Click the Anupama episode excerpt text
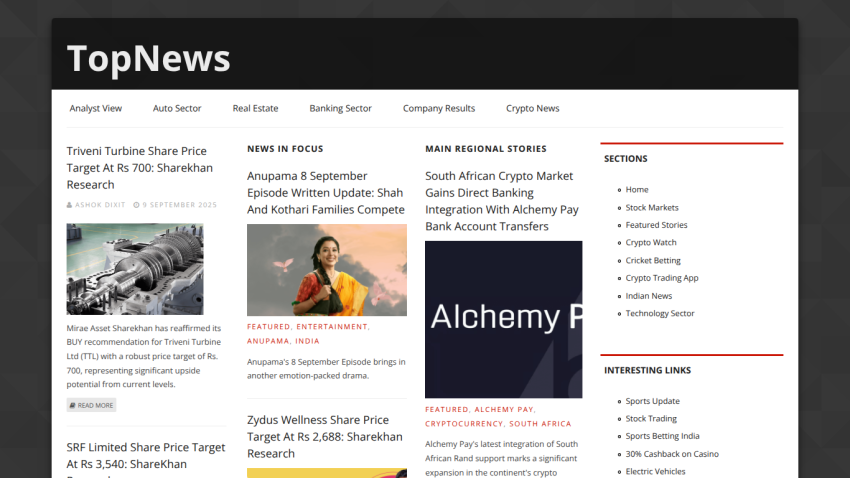This screenshot has width=850, height=478. coord(326,369)
